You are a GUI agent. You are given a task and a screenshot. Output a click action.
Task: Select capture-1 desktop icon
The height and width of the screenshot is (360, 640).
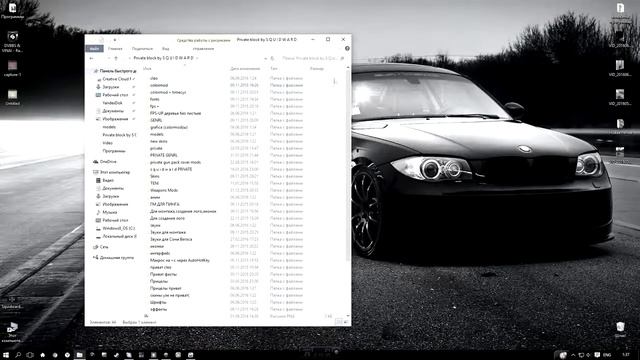(12, 69)
